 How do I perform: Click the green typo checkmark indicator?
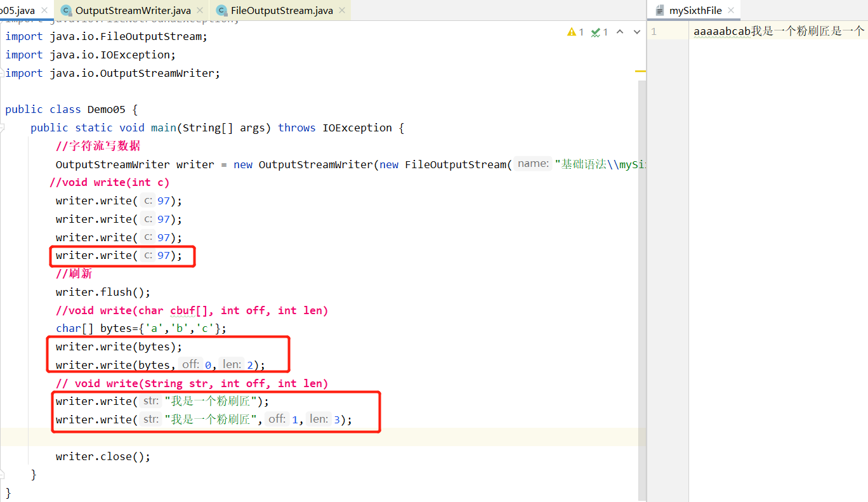(596, 32)
